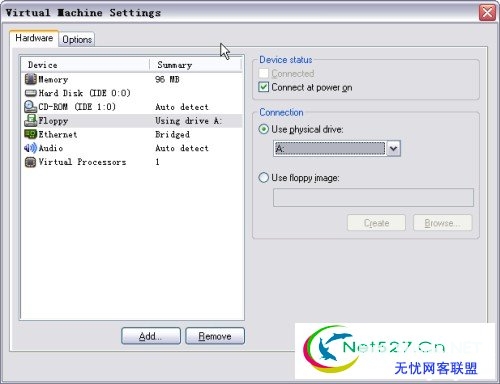Viewport: 500px width, 384px height.
Task: Click the Virtual Processors count 1
Action: coord(157,162)
